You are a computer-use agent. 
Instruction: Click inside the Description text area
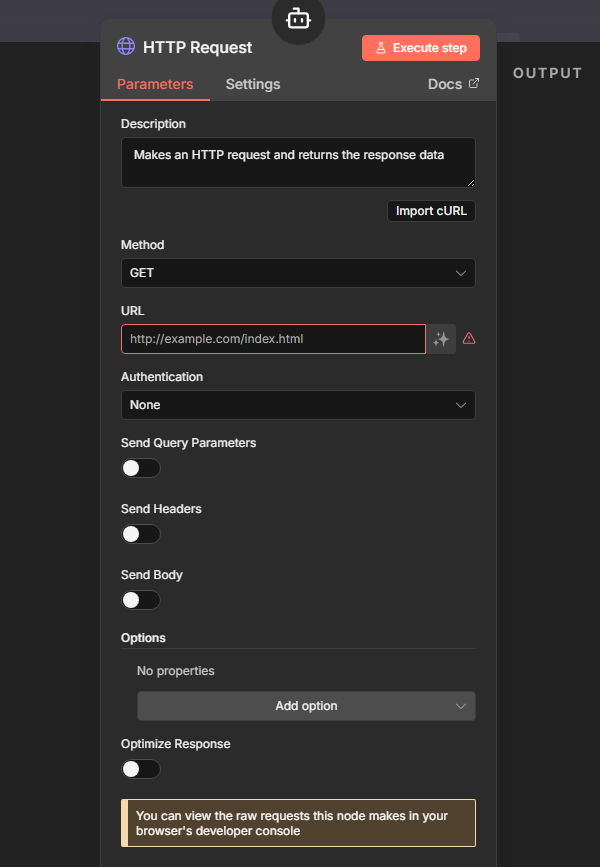coord(298,162)
